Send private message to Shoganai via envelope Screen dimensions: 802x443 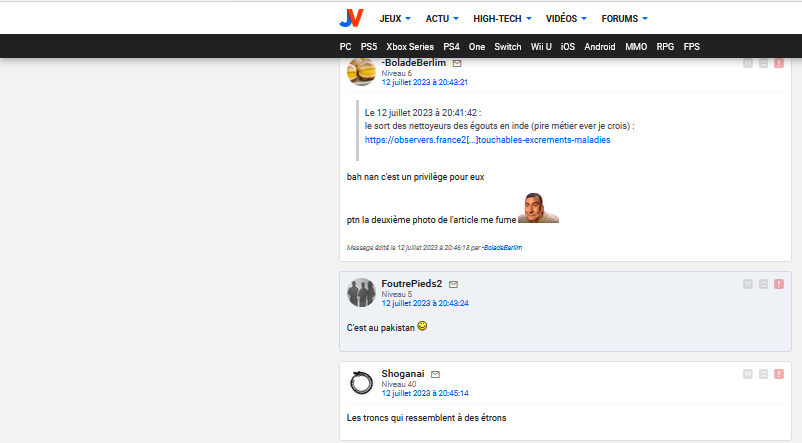pyautogui.click(x=435, y=374)
